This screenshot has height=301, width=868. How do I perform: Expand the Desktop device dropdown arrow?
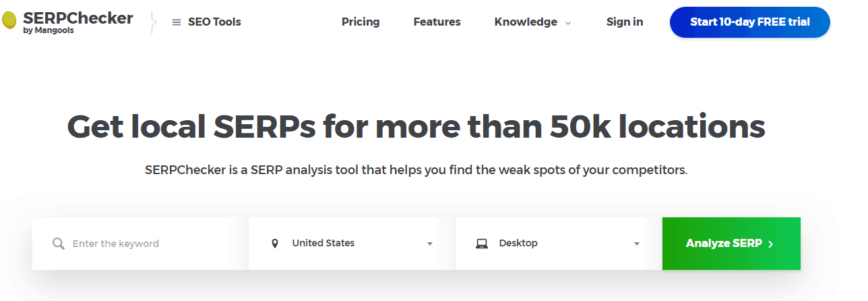point(637,244)
